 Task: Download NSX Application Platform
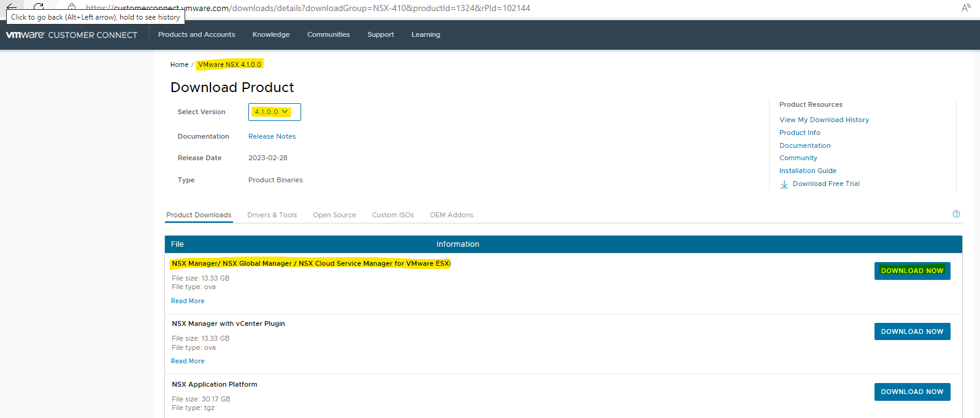click(912, 392)
